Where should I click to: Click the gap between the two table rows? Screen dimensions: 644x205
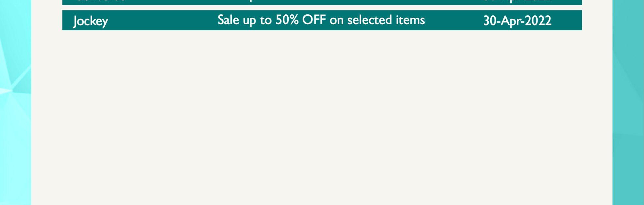coord(322,8)
